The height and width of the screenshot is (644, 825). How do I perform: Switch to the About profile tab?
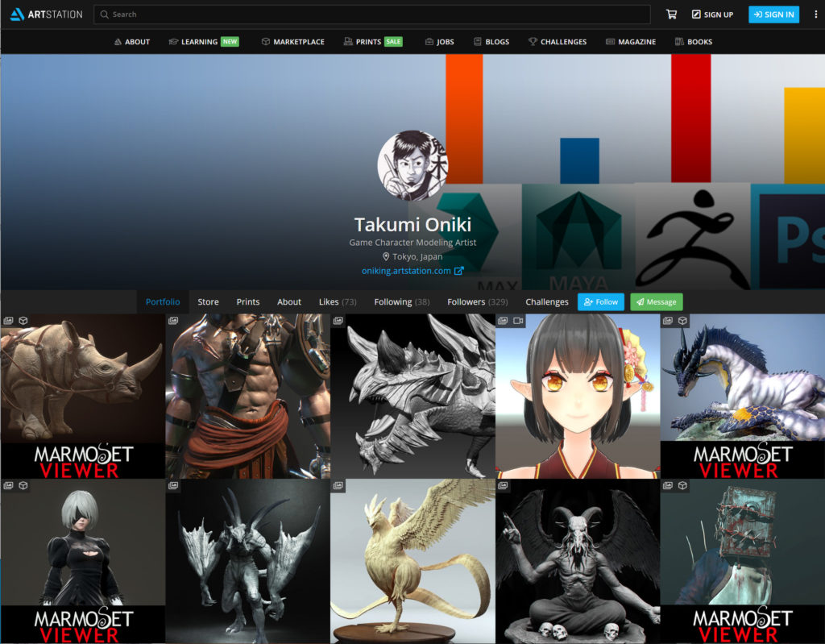coord(289,301)
